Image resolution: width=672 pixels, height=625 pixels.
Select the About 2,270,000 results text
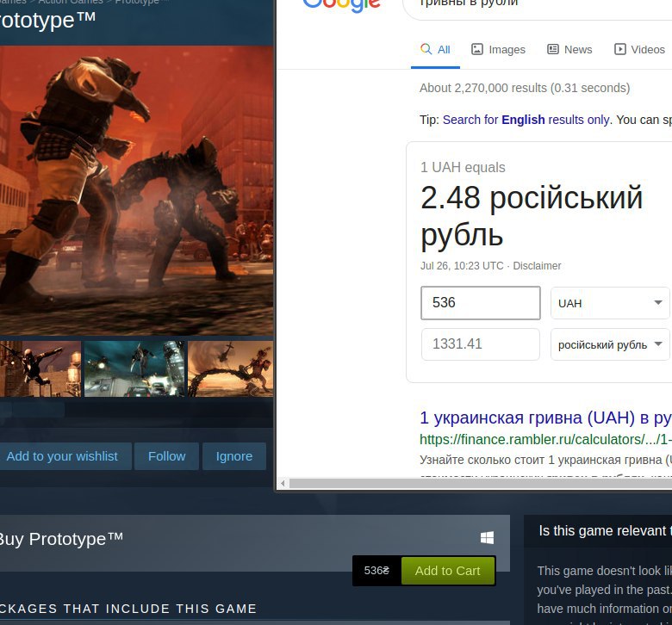tap(525, 88)
